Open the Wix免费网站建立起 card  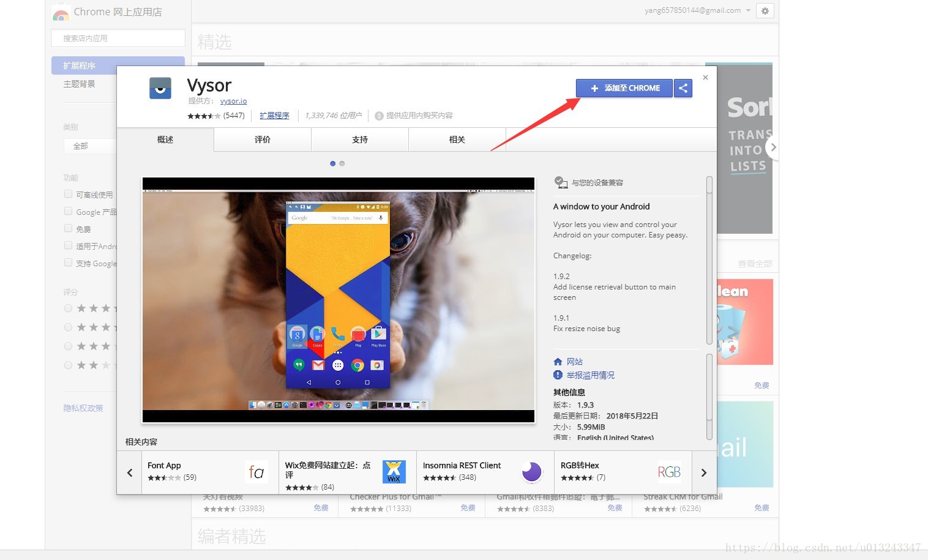pos(348,472)
